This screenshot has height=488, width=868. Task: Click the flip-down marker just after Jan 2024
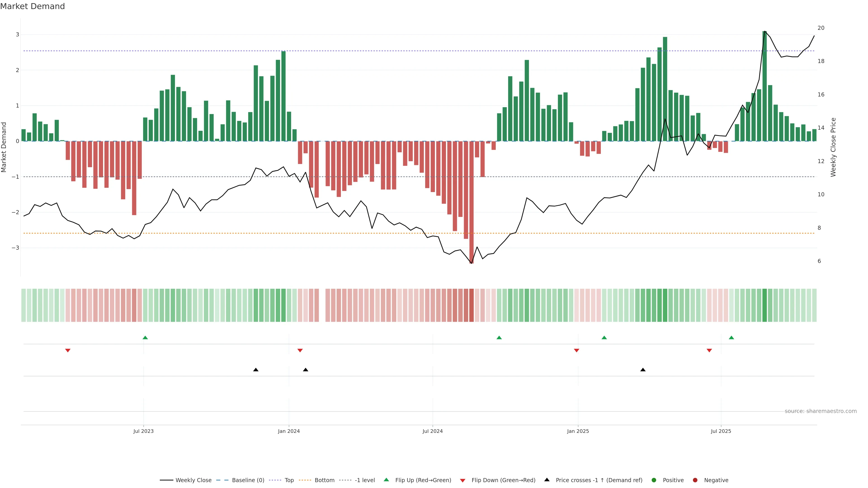tap(300, 350)
